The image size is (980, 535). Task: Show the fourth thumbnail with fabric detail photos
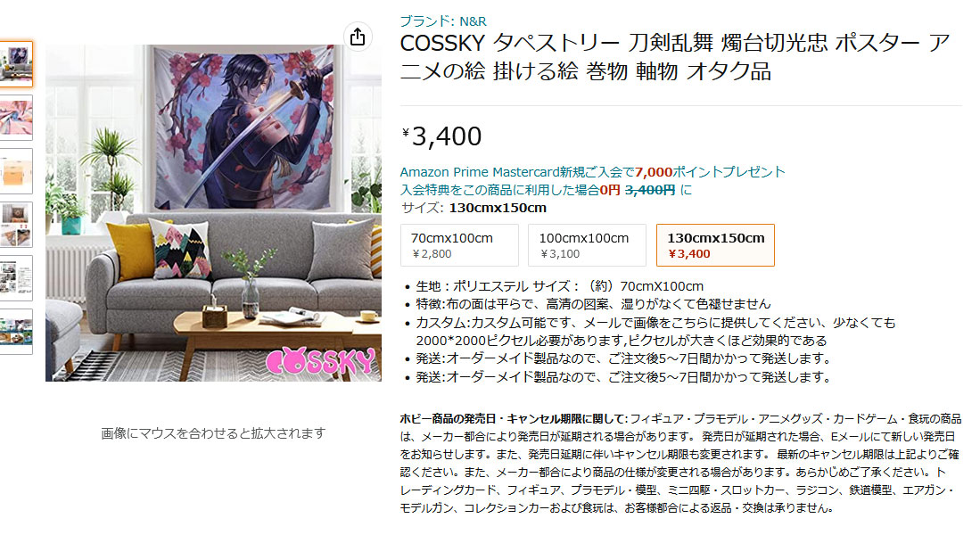[x=16, y=225]
